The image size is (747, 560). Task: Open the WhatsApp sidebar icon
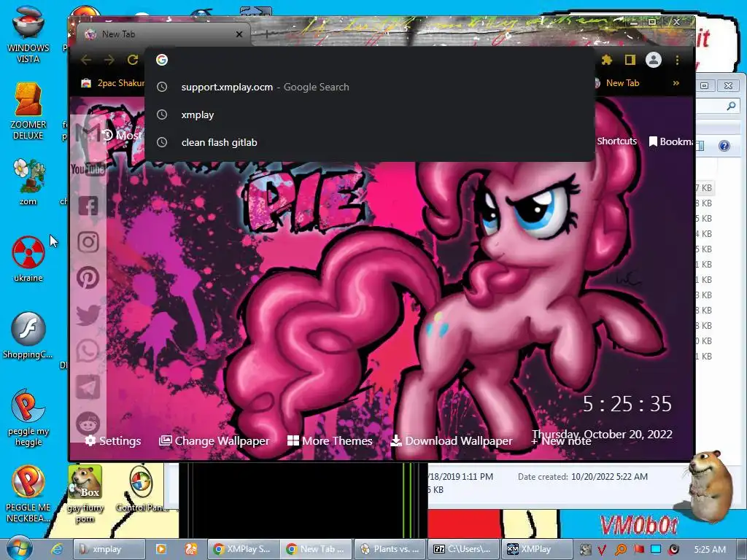point(88,351)
